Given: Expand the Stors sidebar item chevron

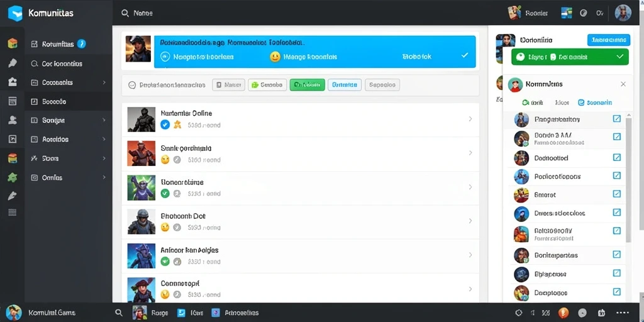Looking at the screenshot, I should coord(104,158).
